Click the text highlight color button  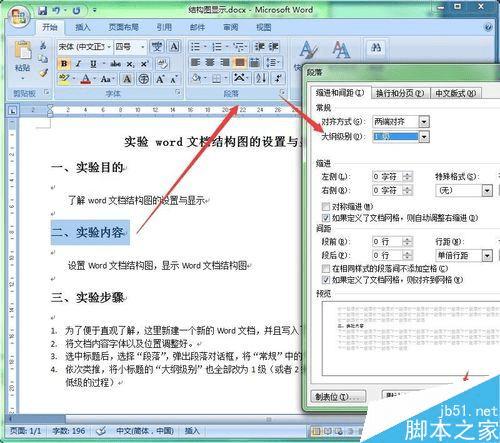pyautogui.click(x=64, y=79)
